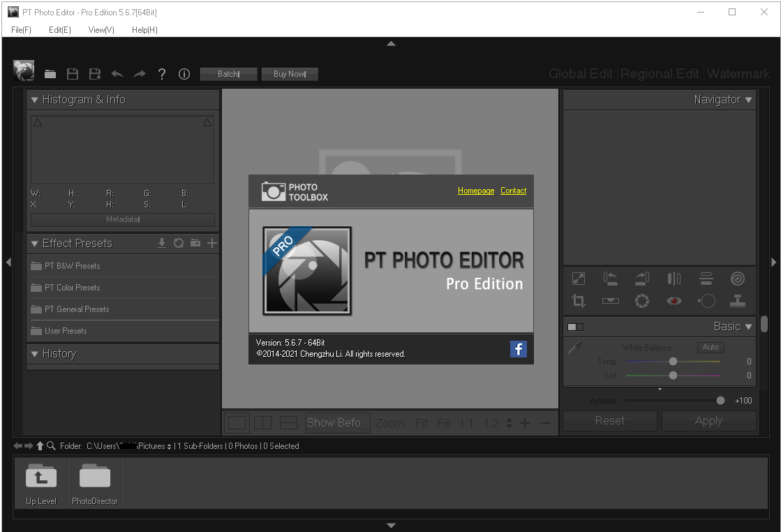Toggle the Basic panel on/off switch
This screenshot has height=532, width=781.
(x=575, y=327)
